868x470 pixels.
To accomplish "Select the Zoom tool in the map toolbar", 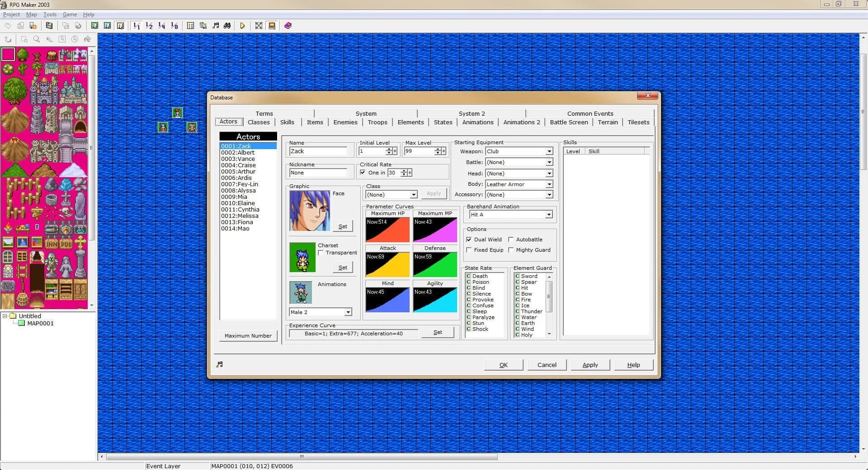I will pyautogui.click(x=36, y=39).
